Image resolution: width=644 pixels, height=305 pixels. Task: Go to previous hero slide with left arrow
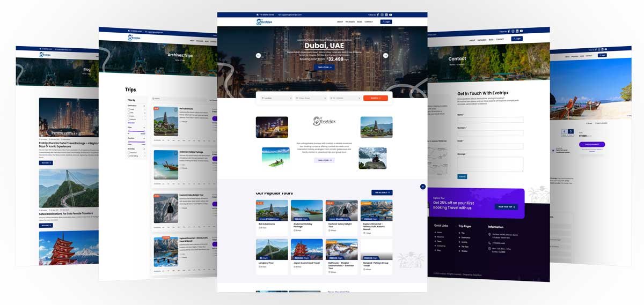click(x=258, y=55)
